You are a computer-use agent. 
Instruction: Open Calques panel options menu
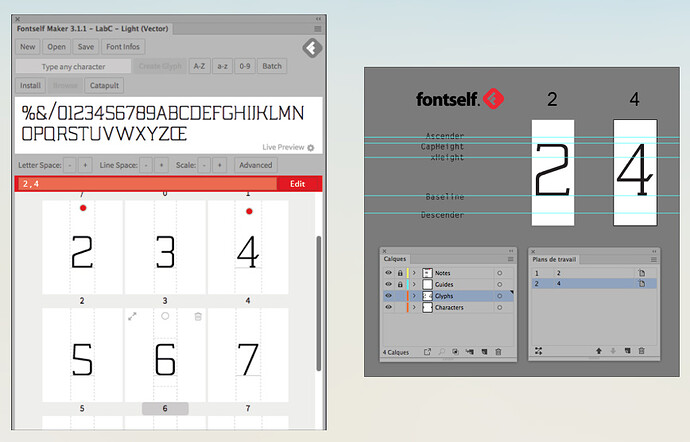(510, 259)
